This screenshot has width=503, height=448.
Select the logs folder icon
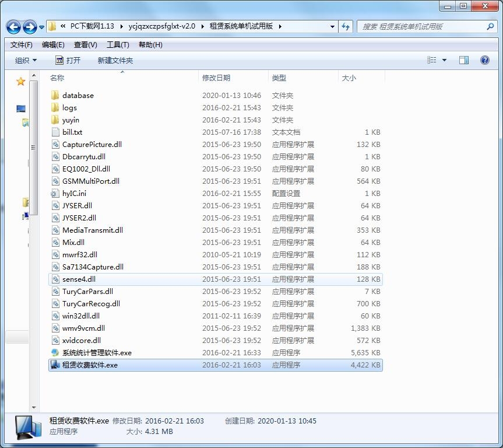tap(55, 107)
